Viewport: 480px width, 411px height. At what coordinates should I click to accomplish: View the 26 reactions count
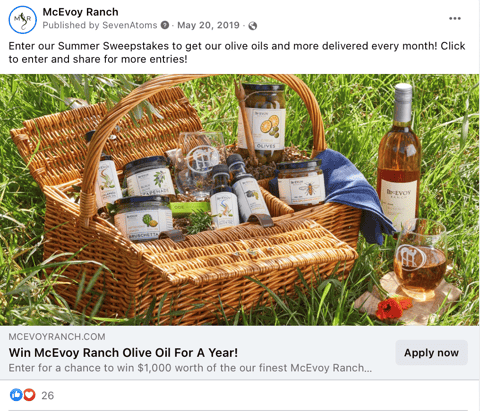tap(47, 396)
